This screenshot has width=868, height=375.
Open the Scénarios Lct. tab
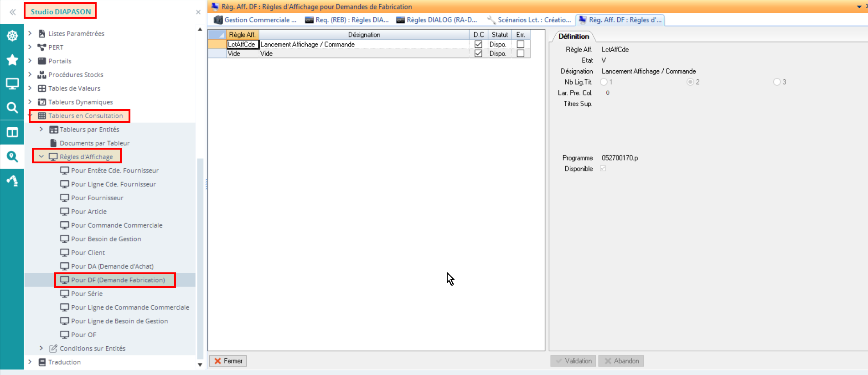pos(529,20)
